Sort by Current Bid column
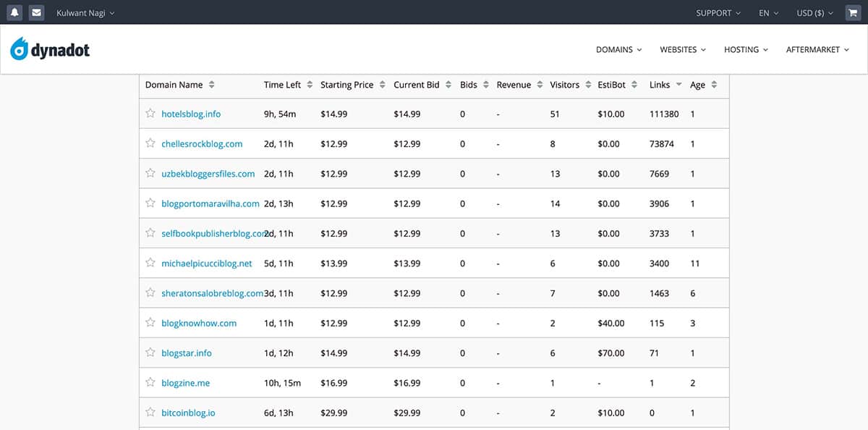868x430 pixels. tap(422, 85)
